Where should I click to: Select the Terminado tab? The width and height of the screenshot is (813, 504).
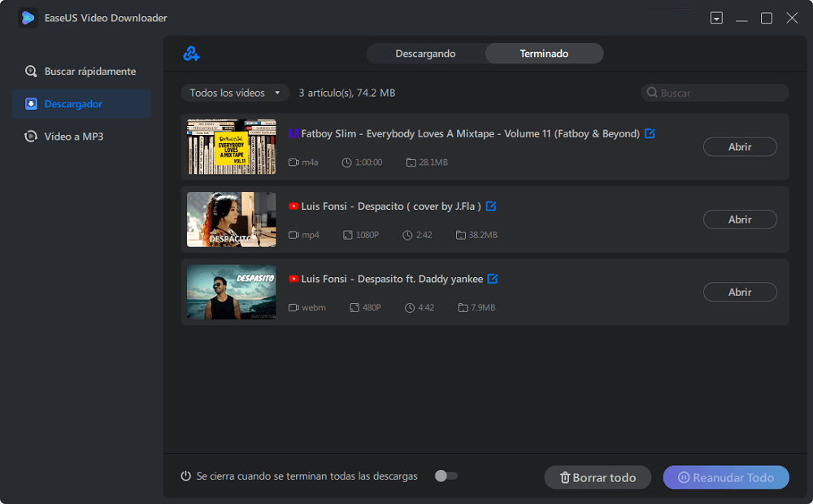click(x=544, y=54)
